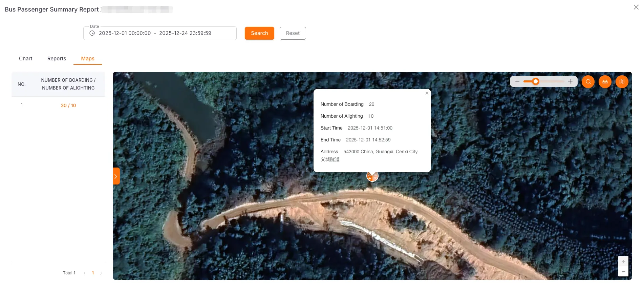Collapse the side list panel arrow

(x=116, y=176)
